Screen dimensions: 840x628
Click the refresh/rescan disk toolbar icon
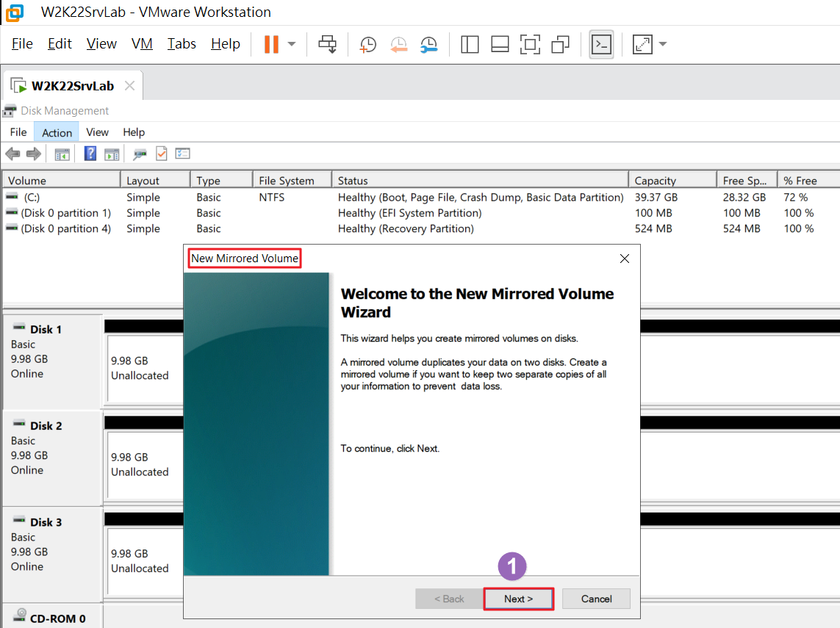click(x=140, y=154)
